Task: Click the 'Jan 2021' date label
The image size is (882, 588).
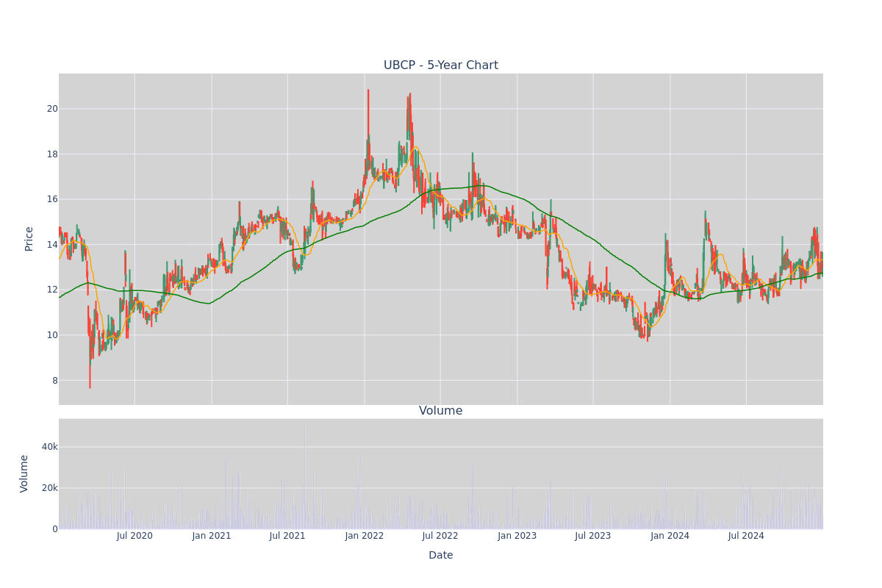Action: tap(212, 536)
